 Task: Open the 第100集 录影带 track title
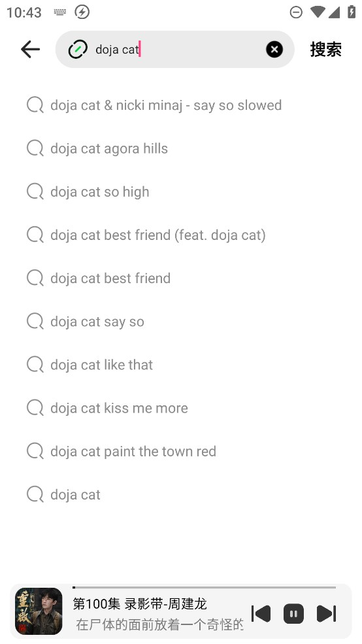point(140,603)
